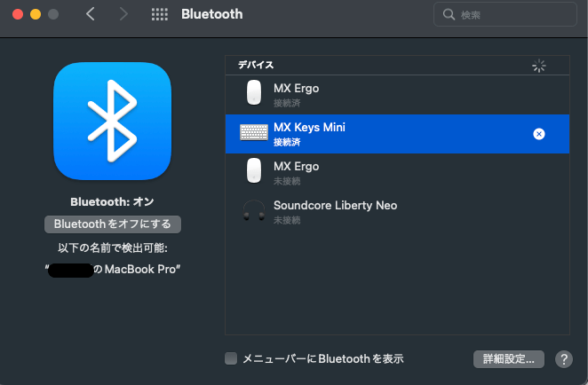Open help with the question mark button
Screen dimensions: 588x385
pyautogui.click(x=564, y=359)
